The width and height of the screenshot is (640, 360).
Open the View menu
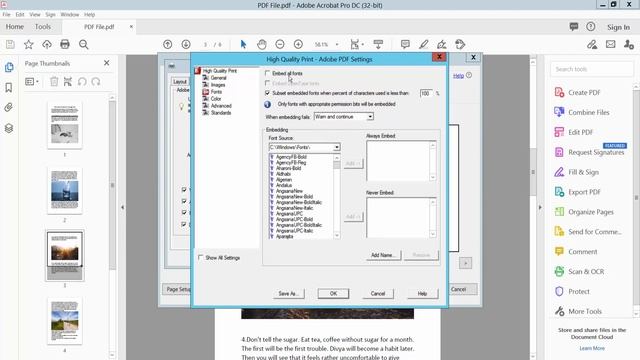35,14
